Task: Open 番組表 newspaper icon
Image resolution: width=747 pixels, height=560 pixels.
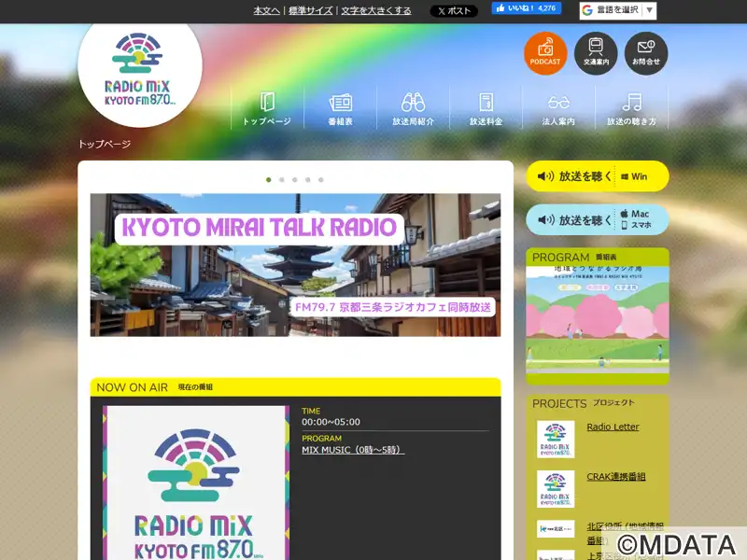Action: (340, 108)
